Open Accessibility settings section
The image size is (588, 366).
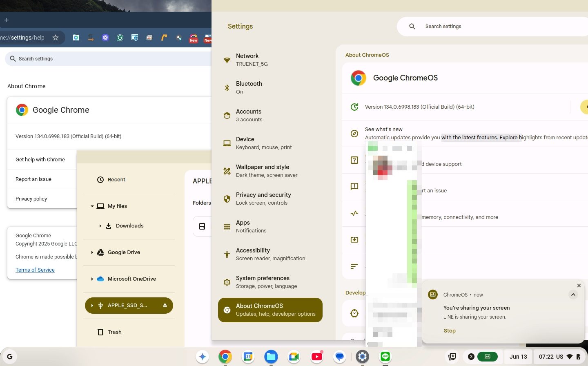(x=270, y=254)
